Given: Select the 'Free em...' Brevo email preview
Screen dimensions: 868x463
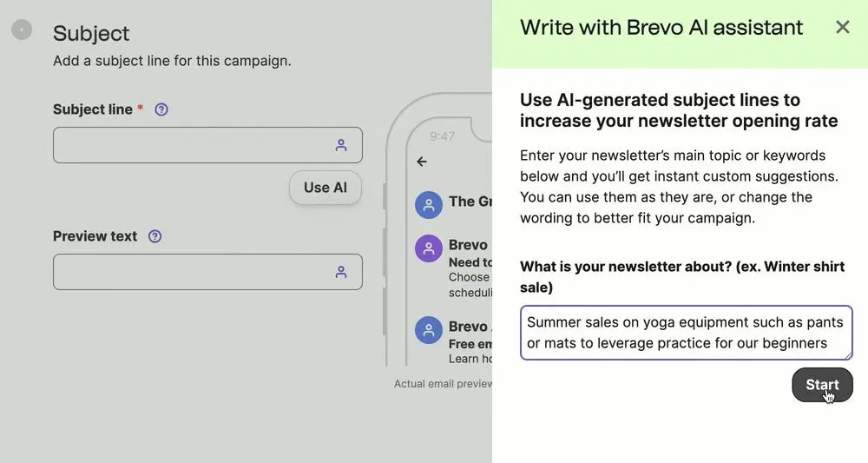Looking at the screenshot, I should tap(470, 343).
